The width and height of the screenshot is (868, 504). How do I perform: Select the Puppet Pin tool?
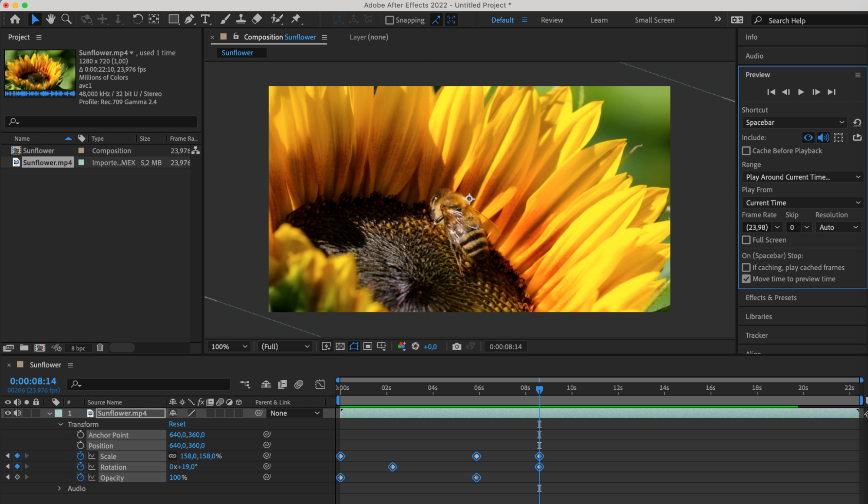296,19
